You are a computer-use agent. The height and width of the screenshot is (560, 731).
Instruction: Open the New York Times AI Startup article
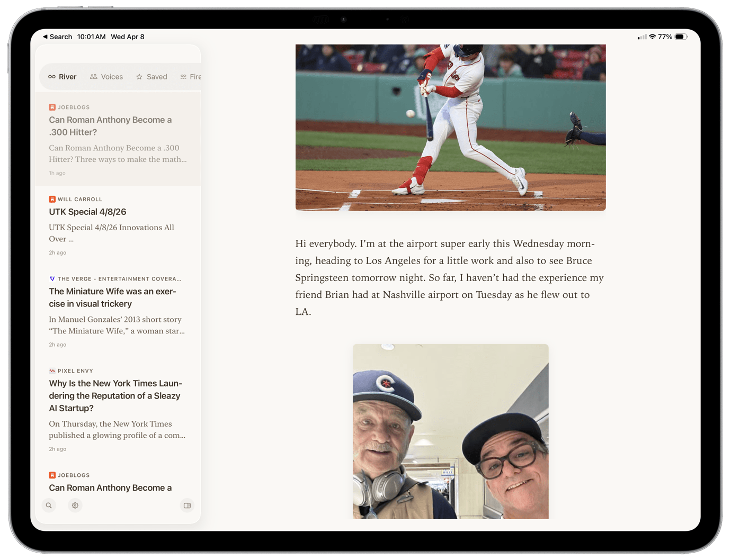tap(115, 395)
